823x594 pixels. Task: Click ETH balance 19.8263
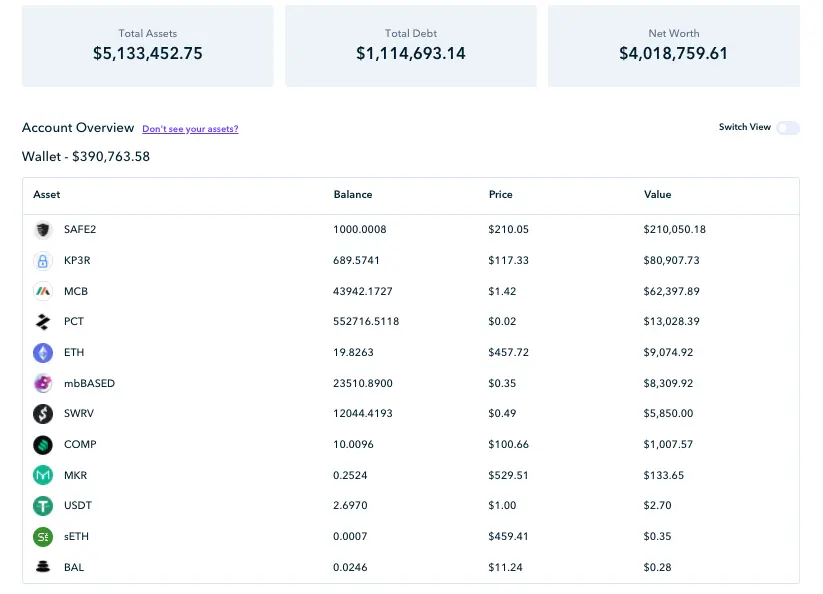point(353,352)
